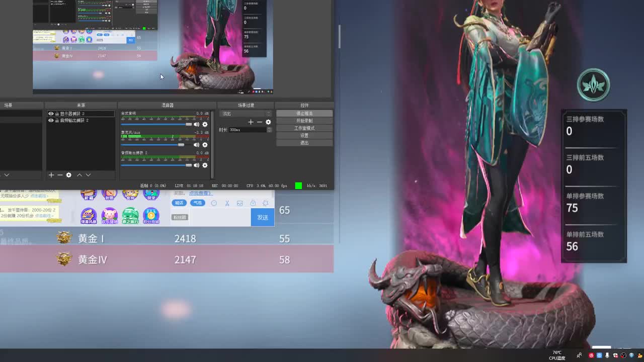
Task: Add a scene transition with the plus icon
Action: tap(251, 122)
